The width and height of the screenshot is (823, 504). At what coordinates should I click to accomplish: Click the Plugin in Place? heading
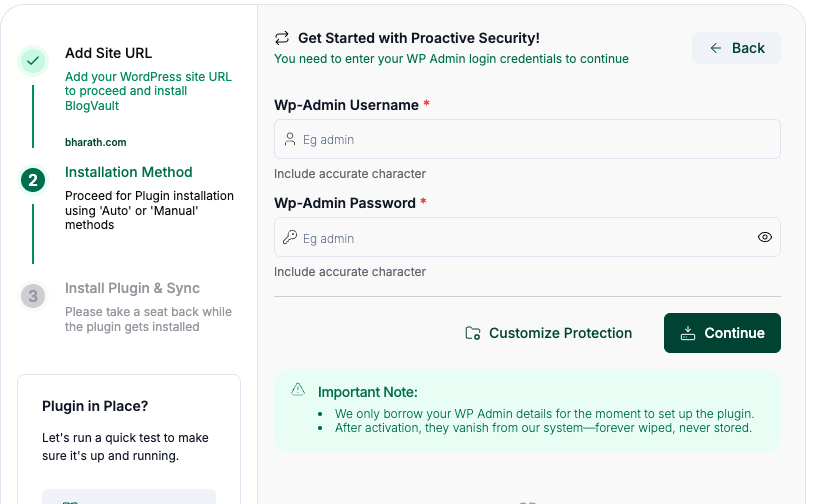[95, 406]
